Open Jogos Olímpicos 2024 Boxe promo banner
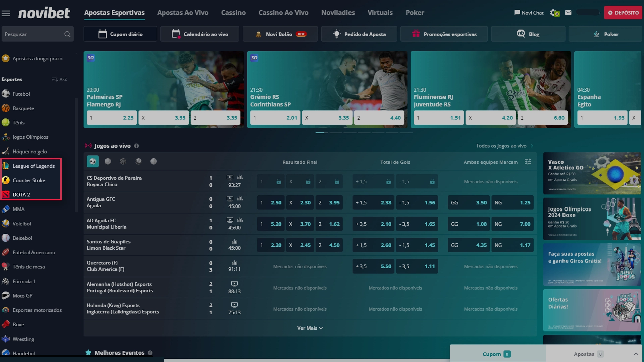Screen dimensions: 644x362 coord(592,219)
